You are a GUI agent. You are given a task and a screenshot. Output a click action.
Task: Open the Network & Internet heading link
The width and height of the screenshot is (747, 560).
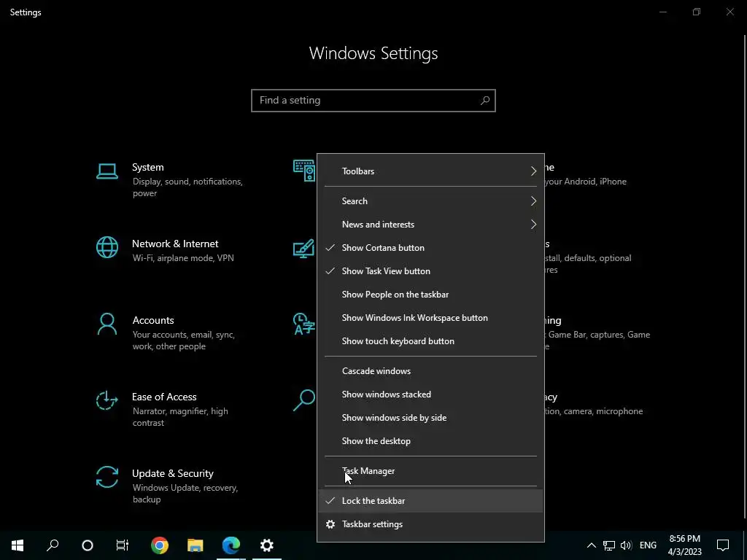[175, 244]
